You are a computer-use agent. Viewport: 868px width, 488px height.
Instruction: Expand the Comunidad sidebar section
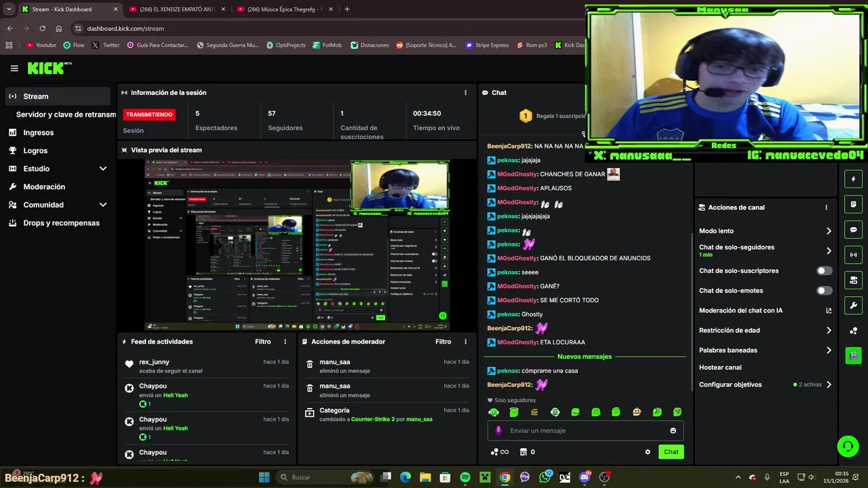[103, 205]
